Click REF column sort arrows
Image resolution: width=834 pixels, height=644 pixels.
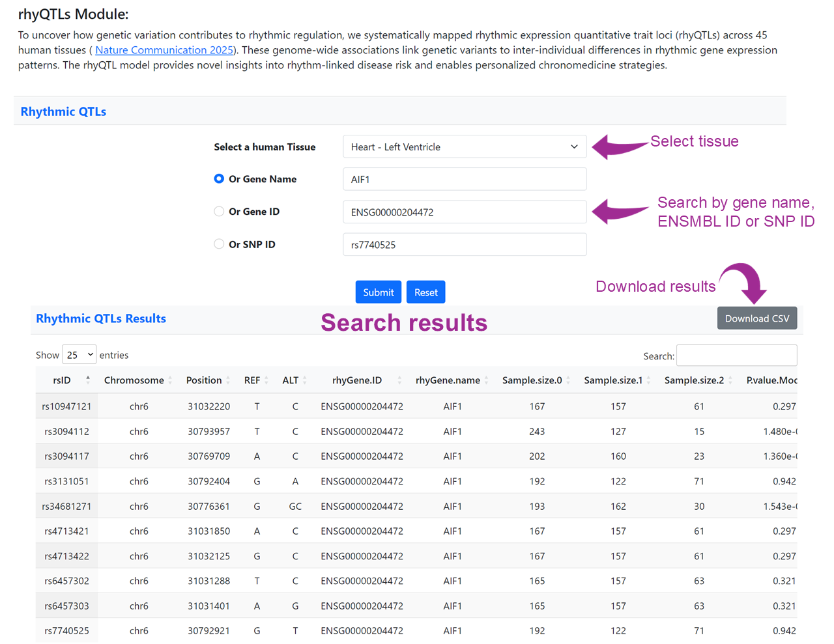point(266,381)
